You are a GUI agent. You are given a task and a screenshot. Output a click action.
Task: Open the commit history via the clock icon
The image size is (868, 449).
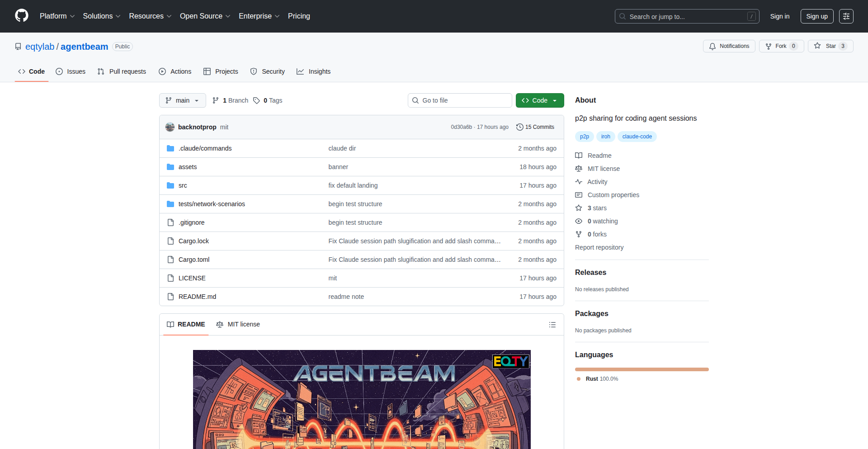pyautogui.click(x=520, y=127)
